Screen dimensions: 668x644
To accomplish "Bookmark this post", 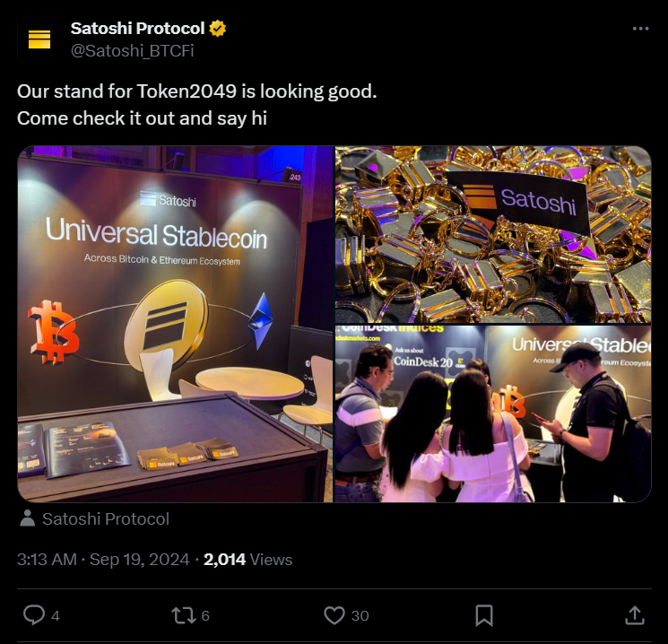I will [x=484, y=615].
